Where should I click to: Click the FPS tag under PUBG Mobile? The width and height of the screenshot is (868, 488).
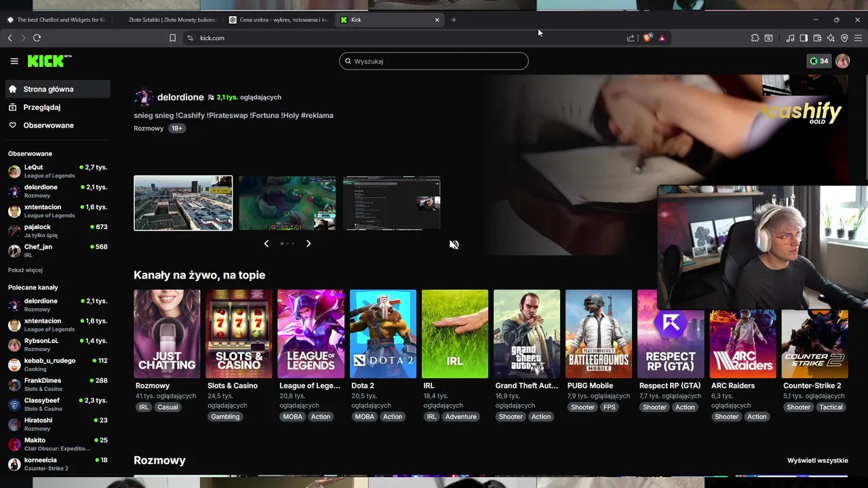(610, 407)
